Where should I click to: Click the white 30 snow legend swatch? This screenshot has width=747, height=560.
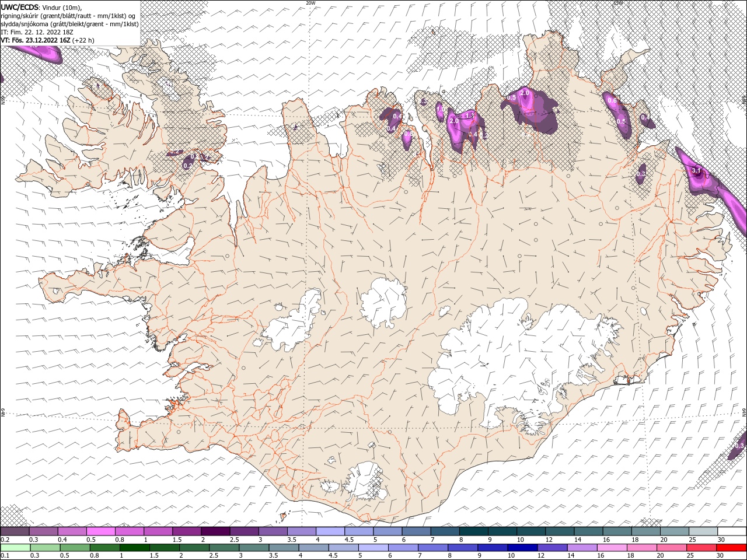click(x=732, y=531)
